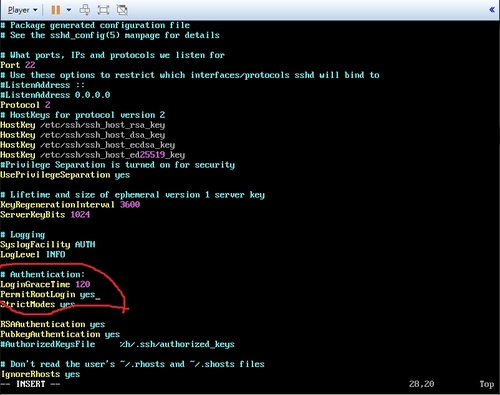Click 'PubkeyAuthentication yes' line
500x395 pixels.
pyautogui.click(x=60, y=334)
